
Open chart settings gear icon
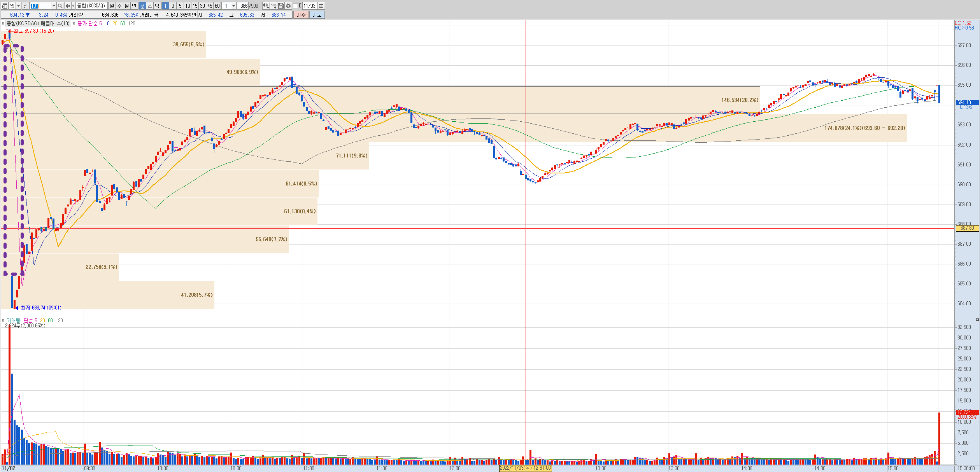tap(288, 6)
